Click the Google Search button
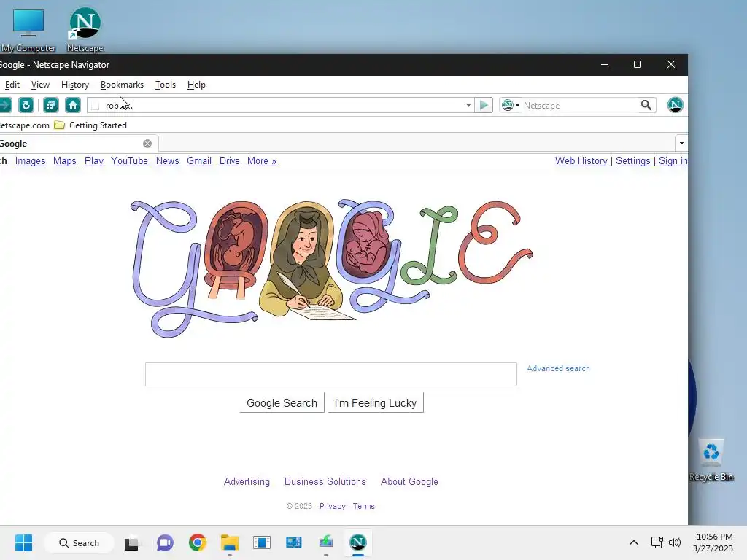 (282, 402)
